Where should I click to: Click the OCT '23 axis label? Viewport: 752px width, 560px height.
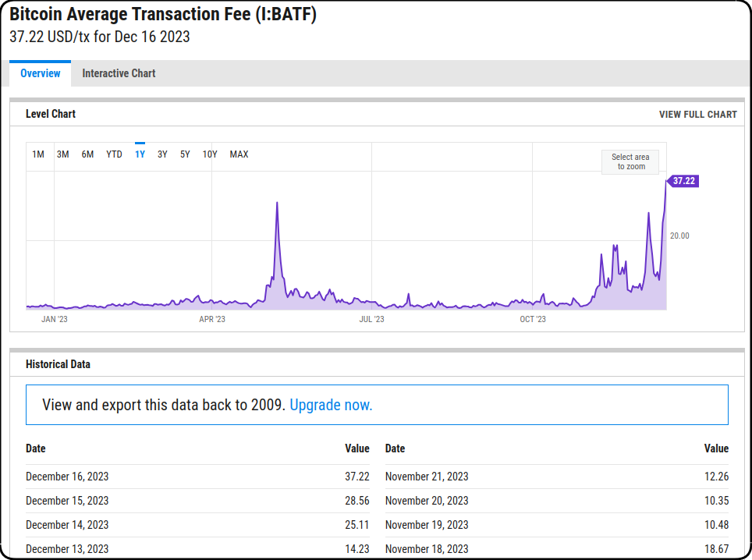(x=533, y=319)
